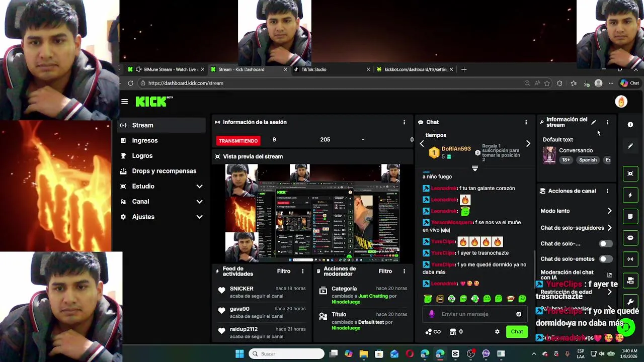Add page to favorites with star icon
Viewport: 644px width, 362px height.
pyautogui.click(x=547, y=83)
